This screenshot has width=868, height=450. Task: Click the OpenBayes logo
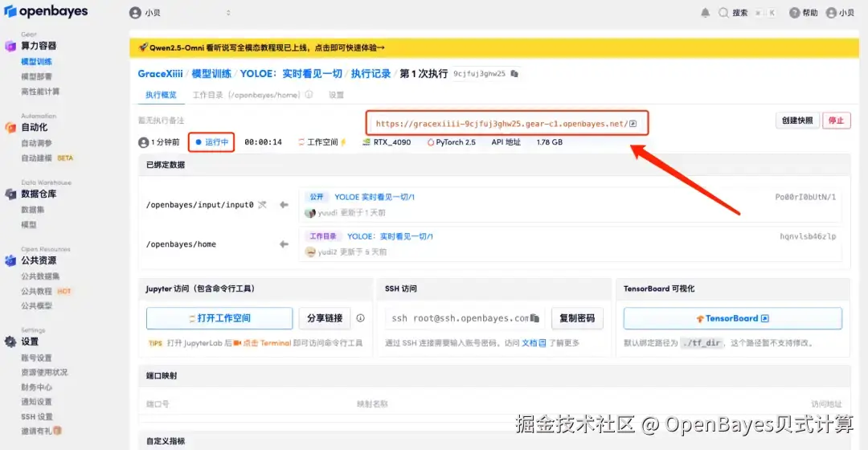click(x=46, y=11)
